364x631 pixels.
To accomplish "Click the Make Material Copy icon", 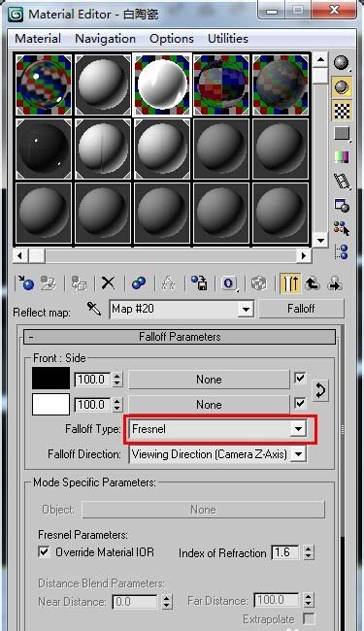I will coord(139,283).
